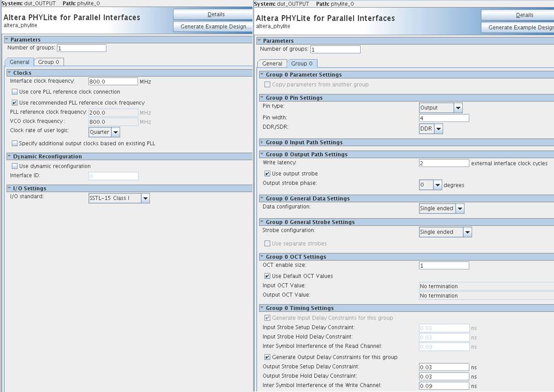Screen dimensions: 554x392
Task: Toggle Use core PLL reference clock connection
Action: (15, 92)
